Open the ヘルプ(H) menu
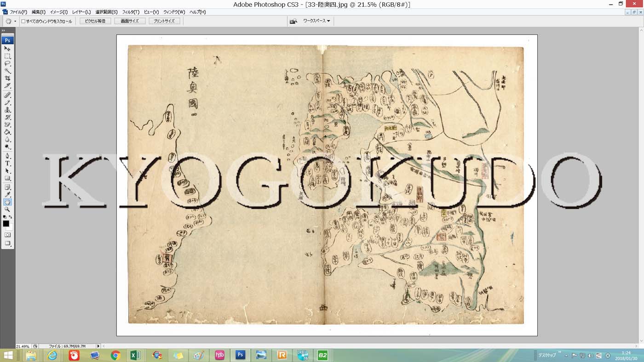The image size is (644, 362). [198, 12]
